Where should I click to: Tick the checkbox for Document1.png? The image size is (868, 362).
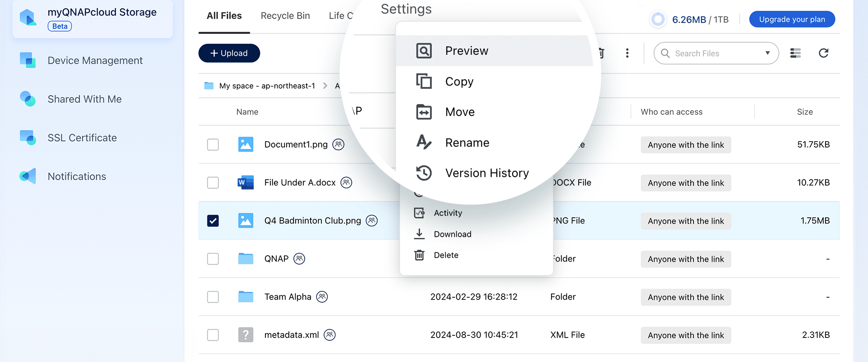[x=212, y=144]
